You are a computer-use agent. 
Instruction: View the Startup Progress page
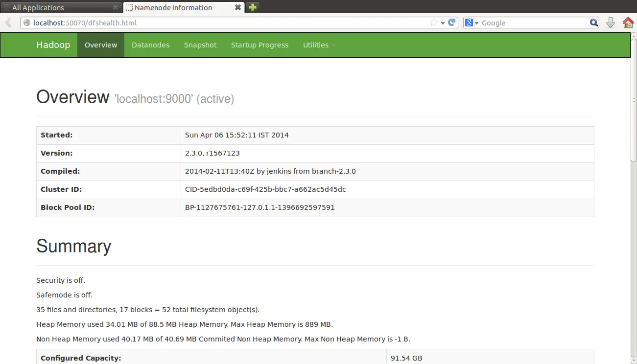coord(260,45)
